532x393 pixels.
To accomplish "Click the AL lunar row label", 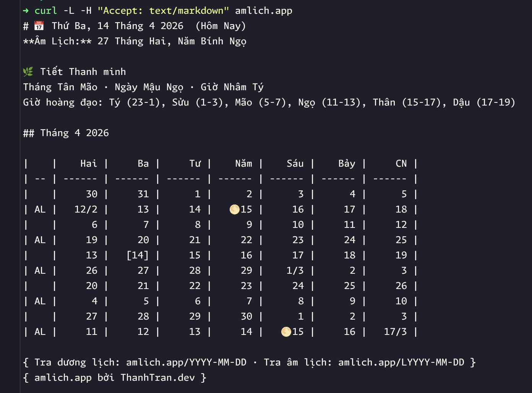I will [x=39, y=209].
